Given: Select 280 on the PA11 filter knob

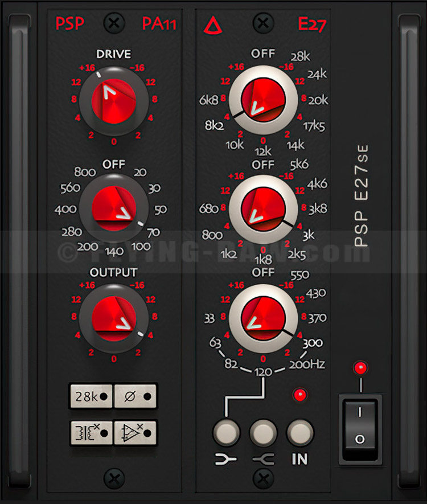Looking at the screenshot, I should [x=72, y=232].
